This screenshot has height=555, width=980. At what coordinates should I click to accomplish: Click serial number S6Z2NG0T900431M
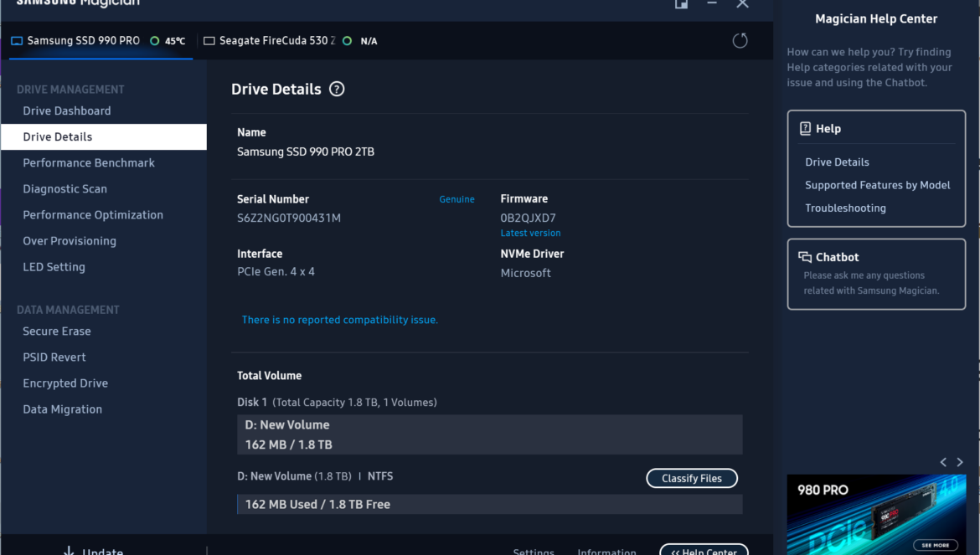click(x=289, y=218)
